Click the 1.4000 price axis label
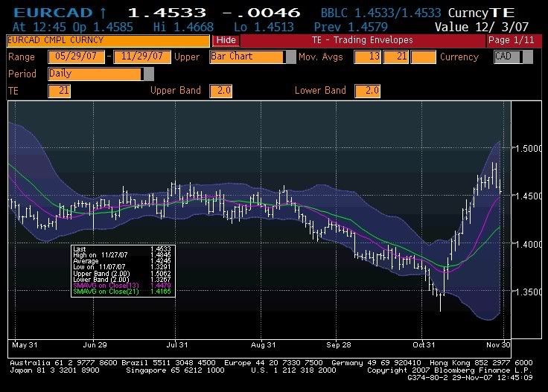Image resolution: width=548 pixels, height=392 pixels. point(526,244)
